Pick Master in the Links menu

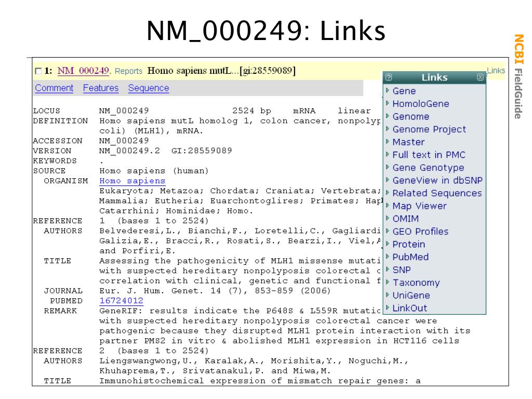(x=408, y=142)
